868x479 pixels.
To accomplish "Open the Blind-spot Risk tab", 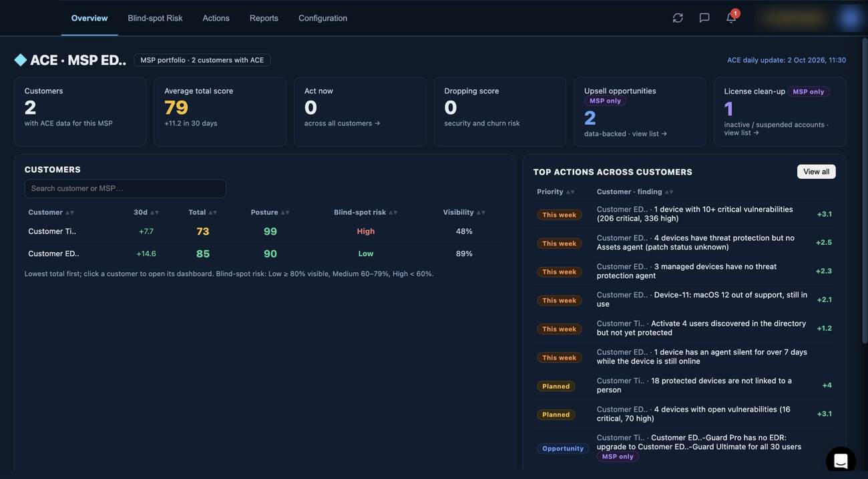I will point(155,18).
